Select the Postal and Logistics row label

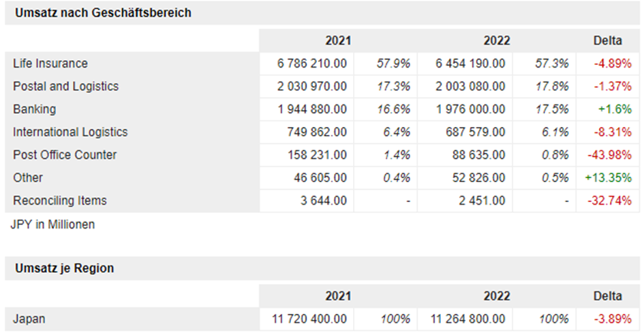(x=65, y=87)
